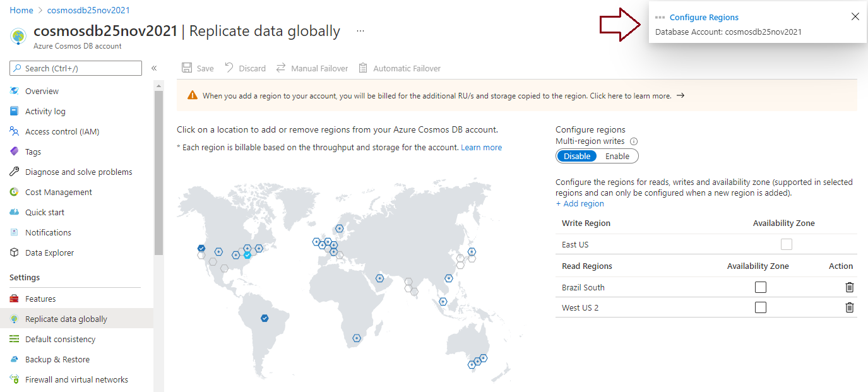Open cosmosdb25nov2021 breadcrumb link
The height and width of the screenshot is (392, 868).
88,10
